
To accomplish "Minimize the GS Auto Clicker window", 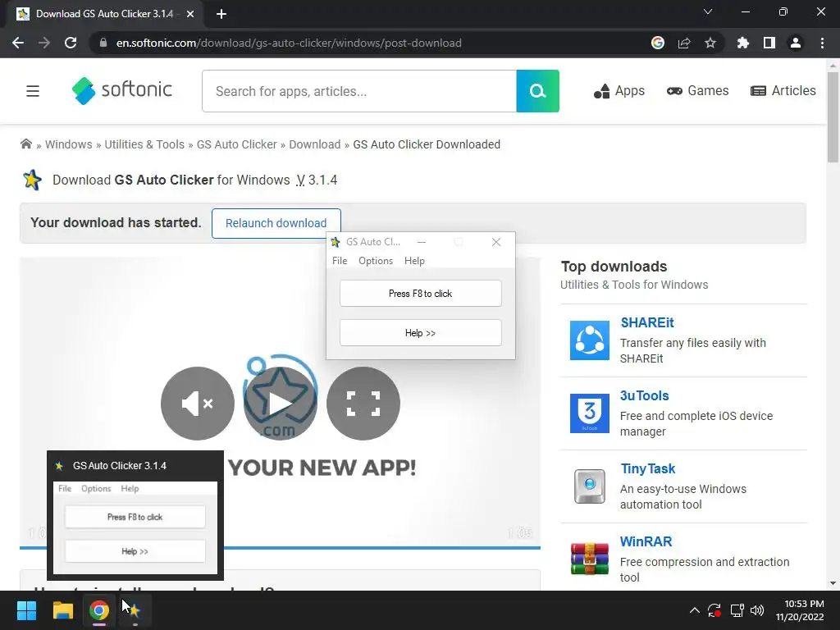I will click(x=422, y=242).
